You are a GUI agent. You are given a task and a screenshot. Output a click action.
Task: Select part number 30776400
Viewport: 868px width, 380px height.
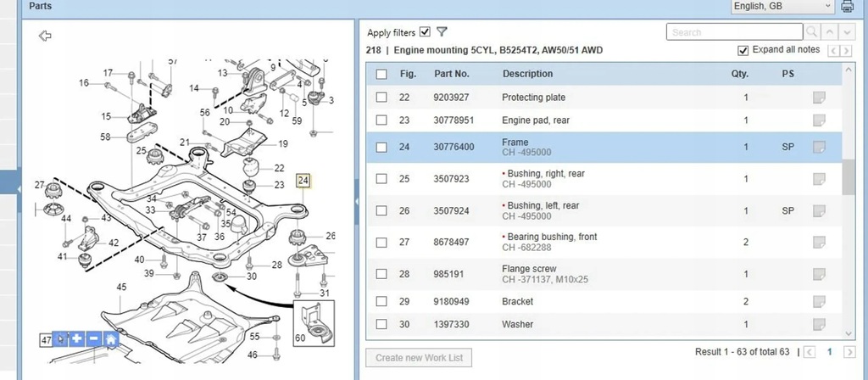pos(453,147)
